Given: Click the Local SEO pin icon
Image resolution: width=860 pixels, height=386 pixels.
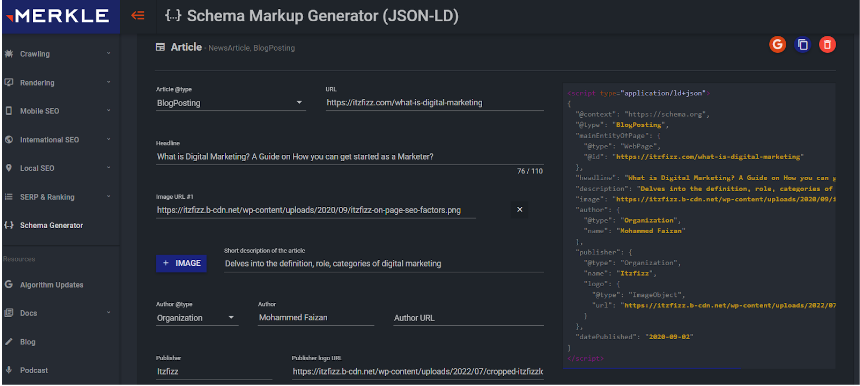Looking at the screenshot, I should (9, 168).
